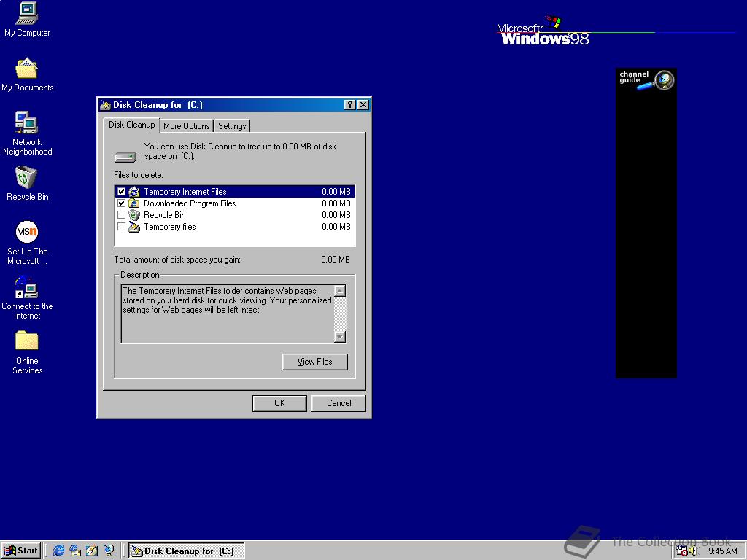The width and height of the screenshot is (747, 560).
Task: Select the Connect to the Internet icon
Action: pos(27,287)
